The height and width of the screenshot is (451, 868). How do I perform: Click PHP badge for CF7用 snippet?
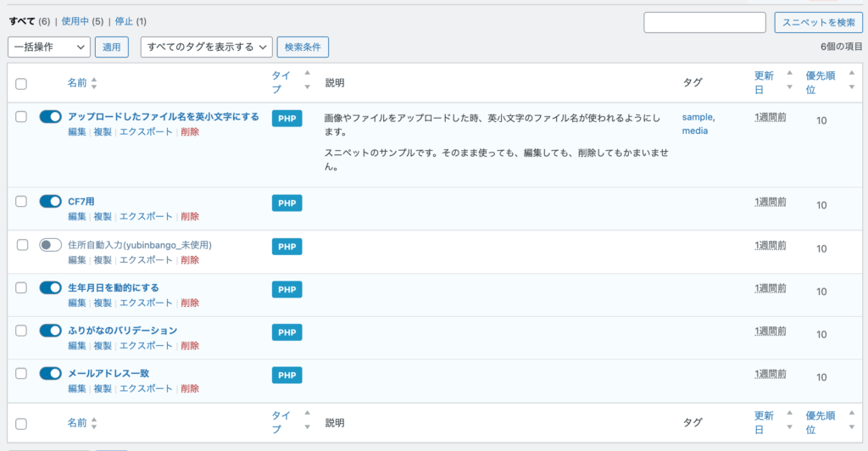click(287, 203)
